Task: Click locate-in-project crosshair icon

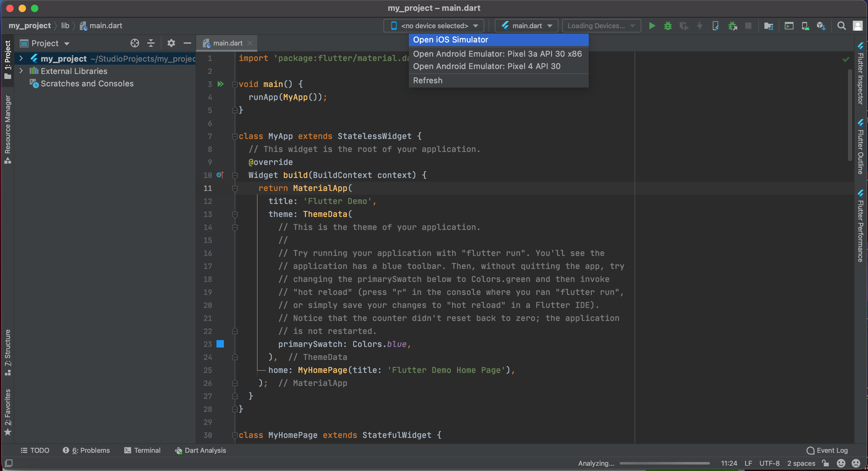Action: point(135,43)
